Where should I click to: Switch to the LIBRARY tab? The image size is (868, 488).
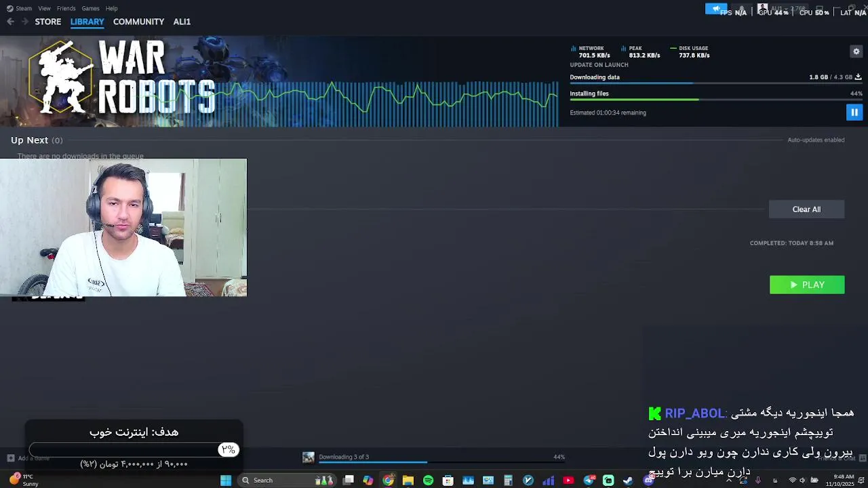click(87, 22)
